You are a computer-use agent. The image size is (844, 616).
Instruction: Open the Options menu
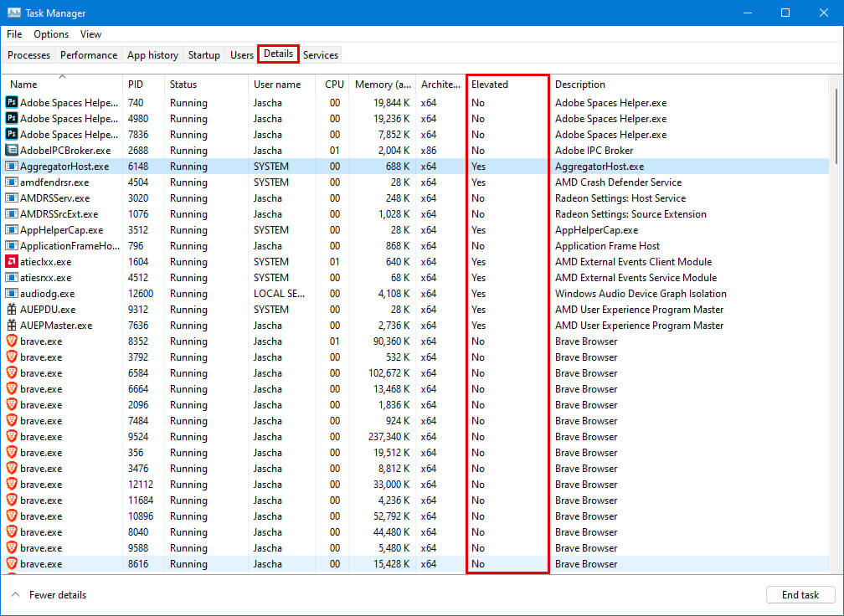[x=51, y=33]
